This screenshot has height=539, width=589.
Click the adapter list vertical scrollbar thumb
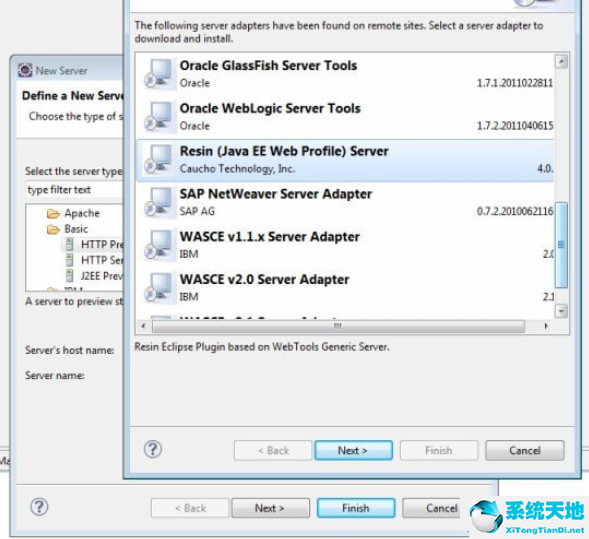pos(561,245)
